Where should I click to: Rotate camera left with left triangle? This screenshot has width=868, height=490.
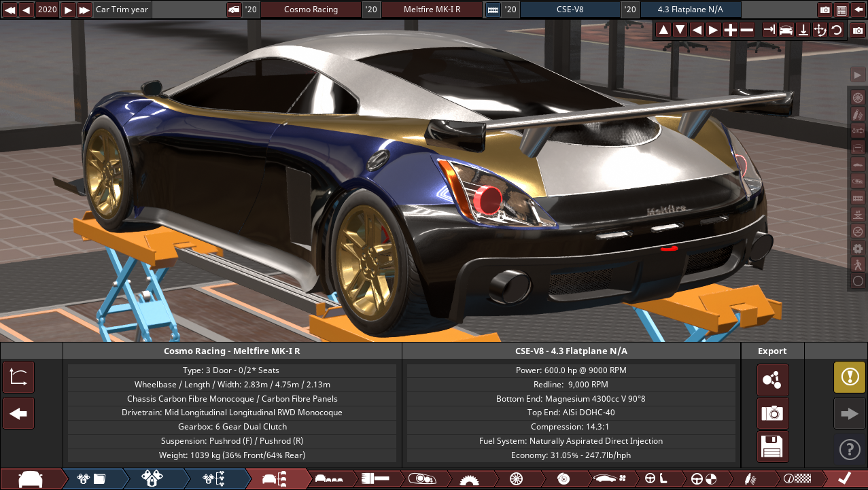697,30
